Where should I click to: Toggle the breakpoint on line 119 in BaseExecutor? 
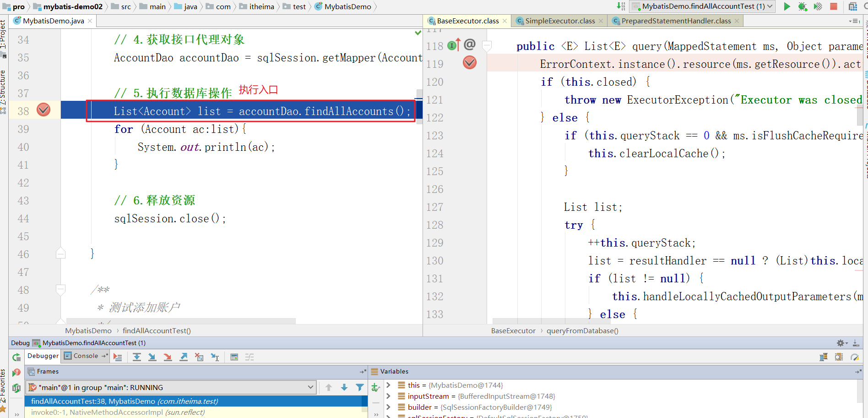tap(470, 62)
